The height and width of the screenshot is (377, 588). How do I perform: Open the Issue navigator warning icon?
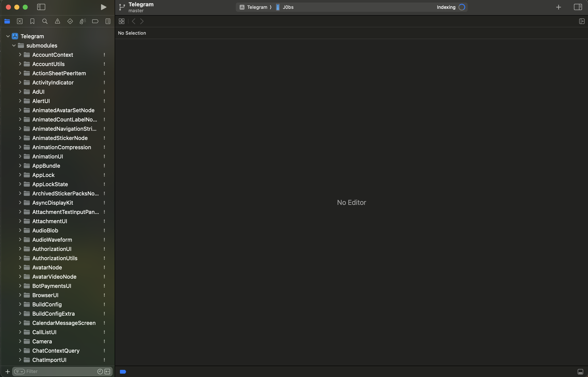click(x=58, y=21)
